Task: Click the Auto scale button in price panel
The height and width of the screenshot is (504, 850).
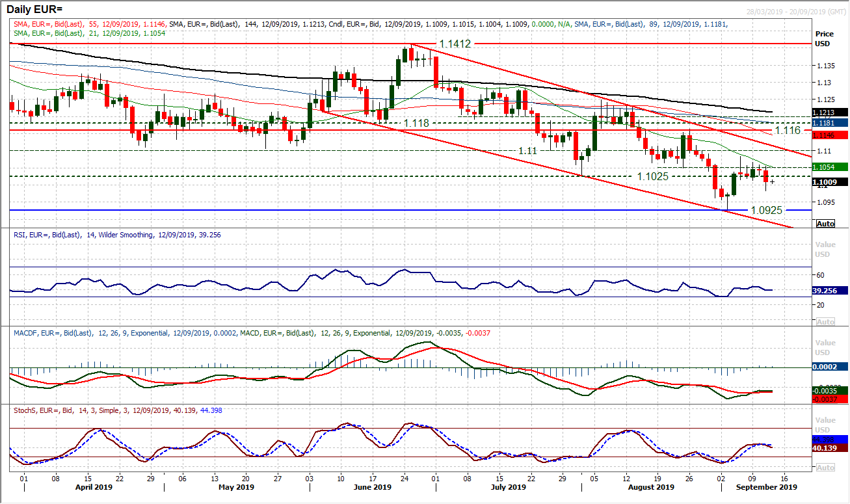Action: 825,223
